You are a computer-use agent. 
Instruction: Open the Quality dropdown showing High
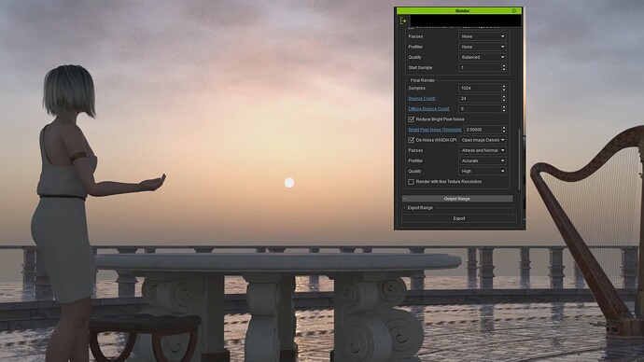483,171
